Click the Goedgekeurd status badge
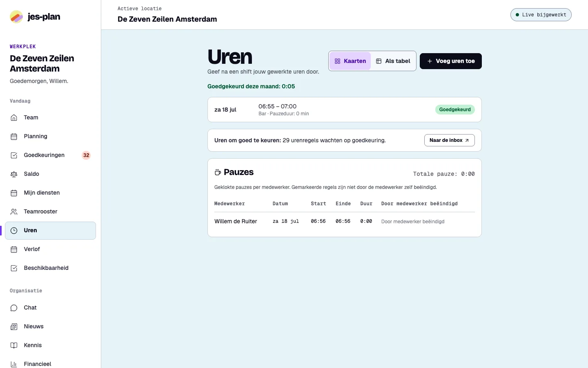The width and height of the screenshot is (588, 368). pos(455,110)
